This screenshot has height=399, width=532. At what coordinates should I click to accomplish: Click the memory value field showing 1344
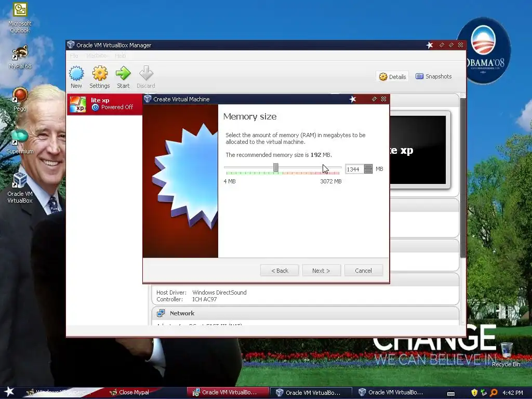(354, 169)
